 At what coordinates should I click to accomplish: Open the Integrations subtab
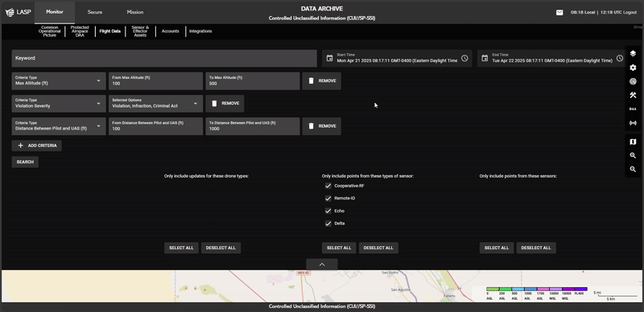tap(200, 31)
